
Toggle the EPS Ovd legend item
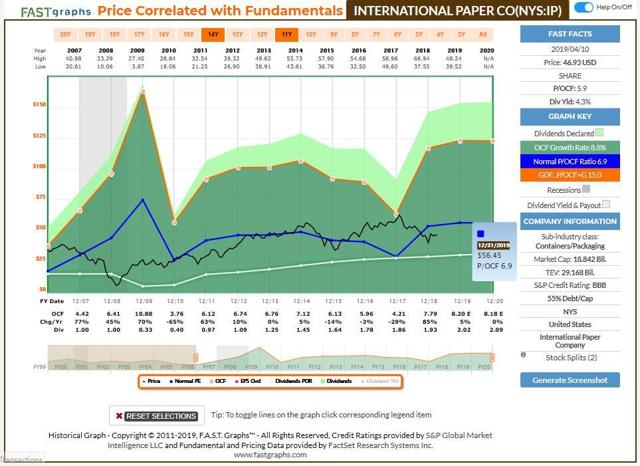(x=248, y=381)
